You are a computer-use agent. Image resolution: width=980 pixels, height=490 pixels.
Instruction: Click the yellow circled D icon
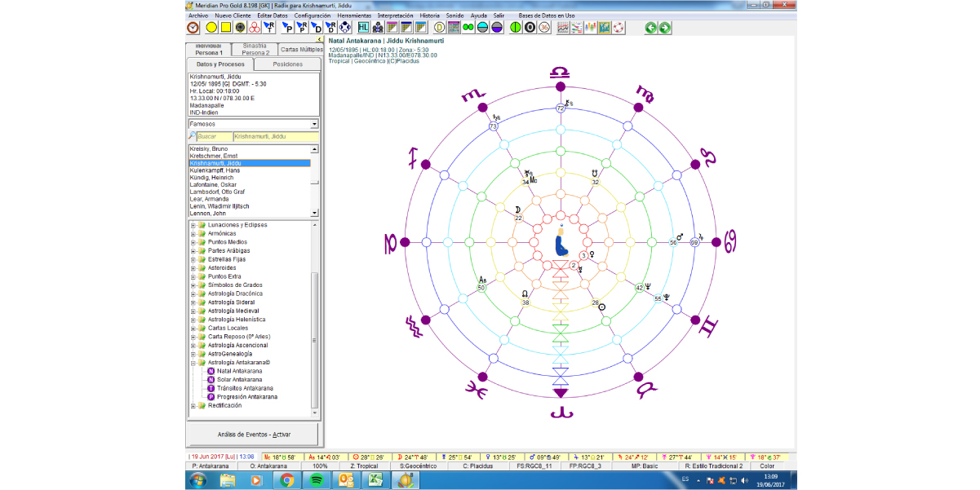click(x=439, y=28)
